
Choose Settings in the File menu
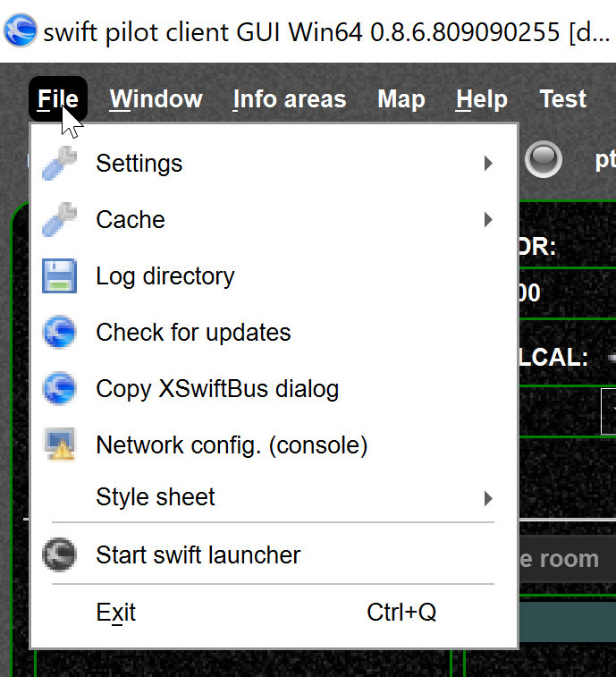click(274, 163)
